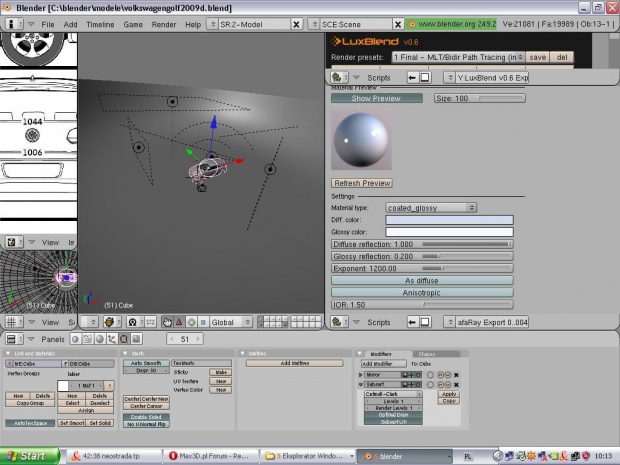Toggle the 3D manipulator hand icon
620x465 pixels.
(x=167, y=322)
